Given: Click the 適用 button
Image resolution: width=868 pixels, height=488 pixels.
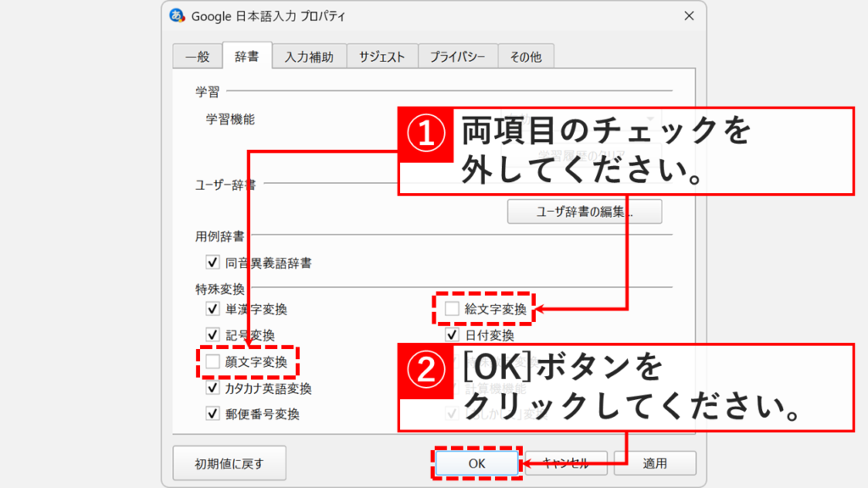Looking at the screenshot, I should tap(655, 463).
